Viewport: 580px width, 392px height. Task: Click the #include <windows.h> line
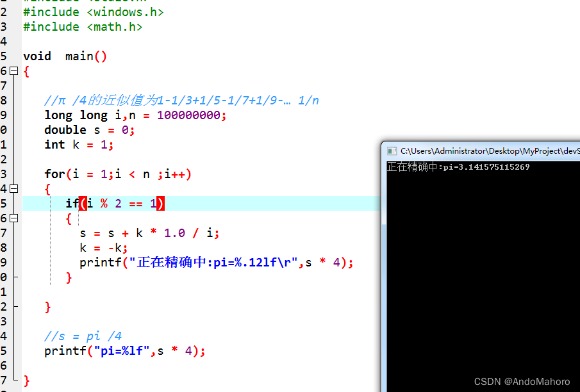click(x=93, y=12)
